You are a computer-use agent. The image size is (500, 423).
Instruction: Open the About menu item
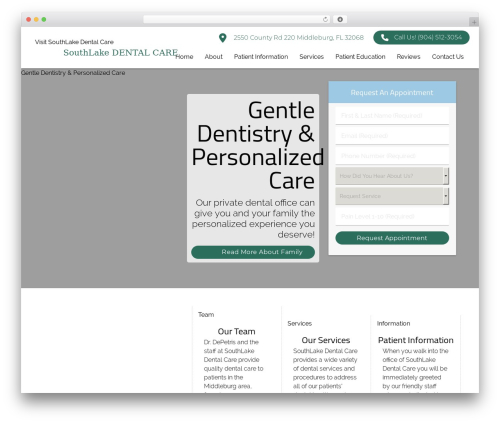(213, 57)
